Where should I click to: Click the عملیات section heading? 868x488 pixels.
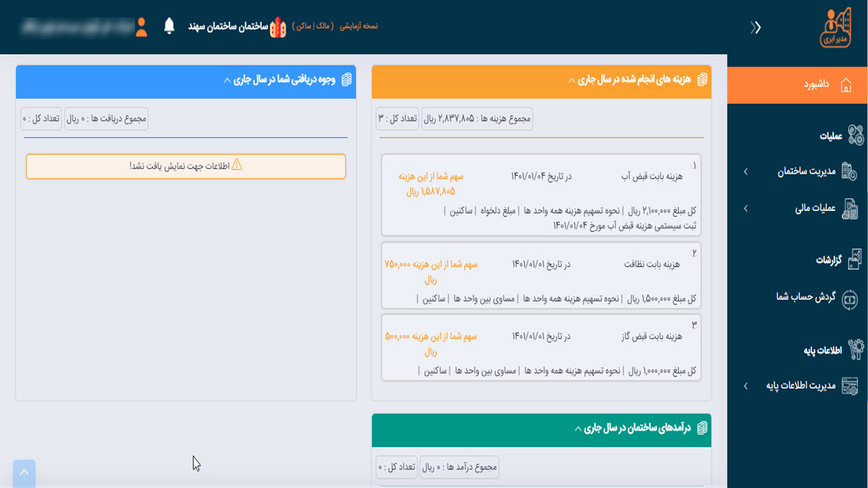[831, 136]
